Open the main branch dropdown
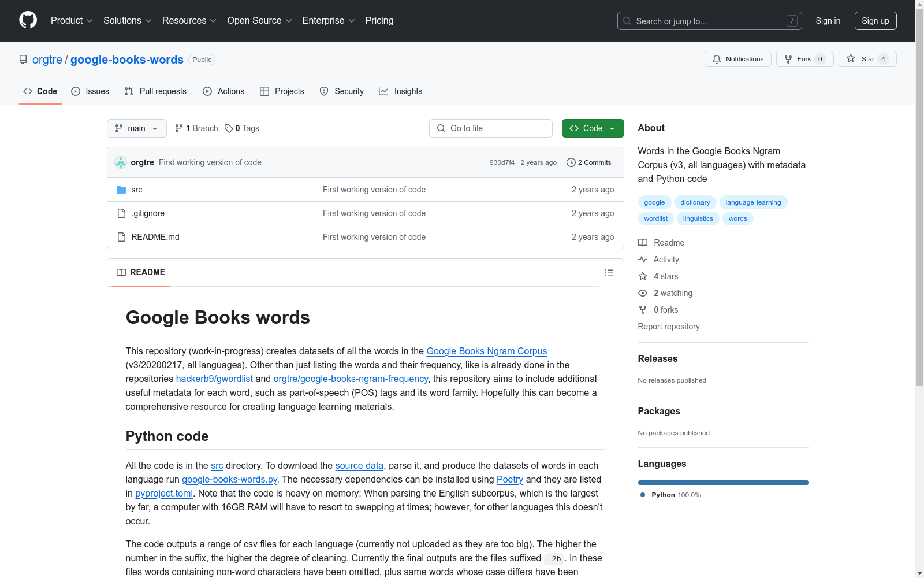Image resolution: width=924 pixels, height=578 pixels. (x=137, y=128)
